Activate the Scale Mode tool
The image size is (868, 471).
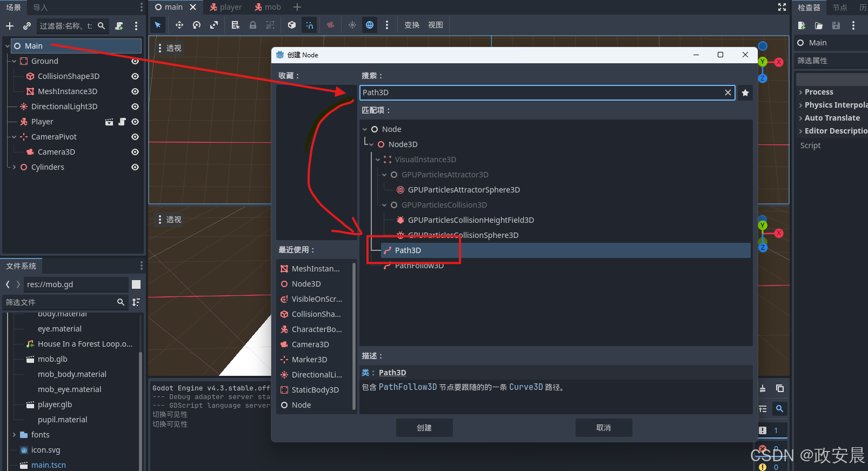click(214, 25)
